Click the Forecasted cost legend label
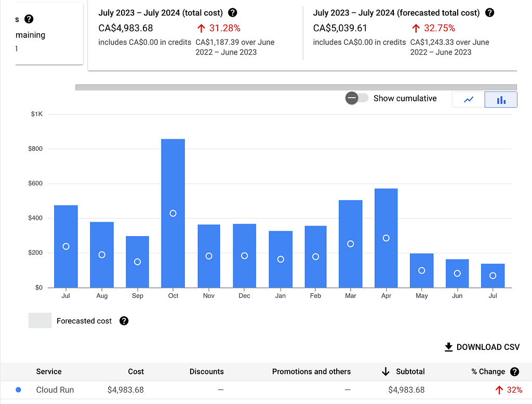 pos(84,321)
